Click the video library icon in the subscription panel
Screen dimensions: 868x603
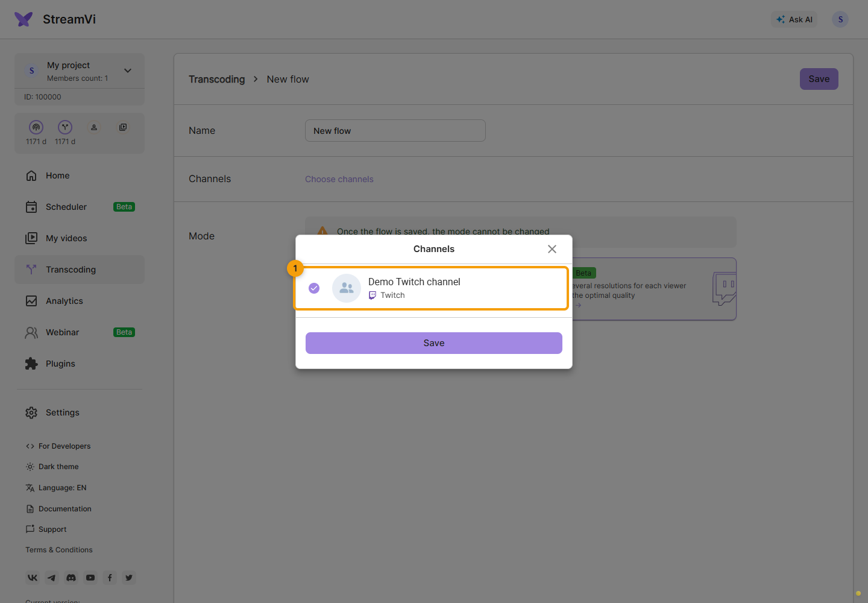pyautogui.click(x=123, y=127)
